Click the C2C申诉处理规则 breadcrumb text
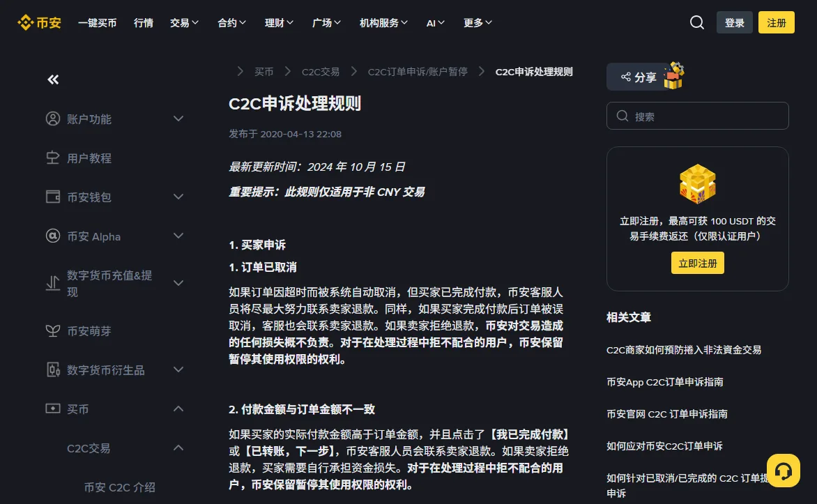Image resolution: width=817 pixels, height=504 pixels. tap(533, 72)
